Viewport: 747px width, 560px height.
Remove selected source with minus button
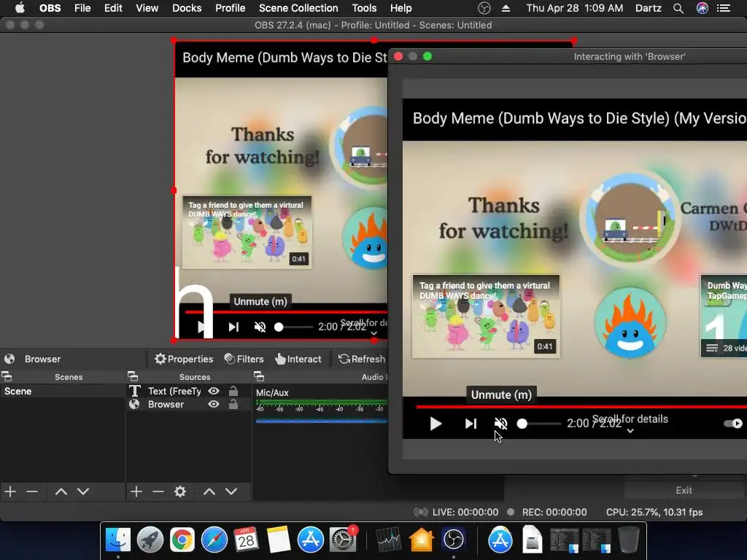[158, 491]
